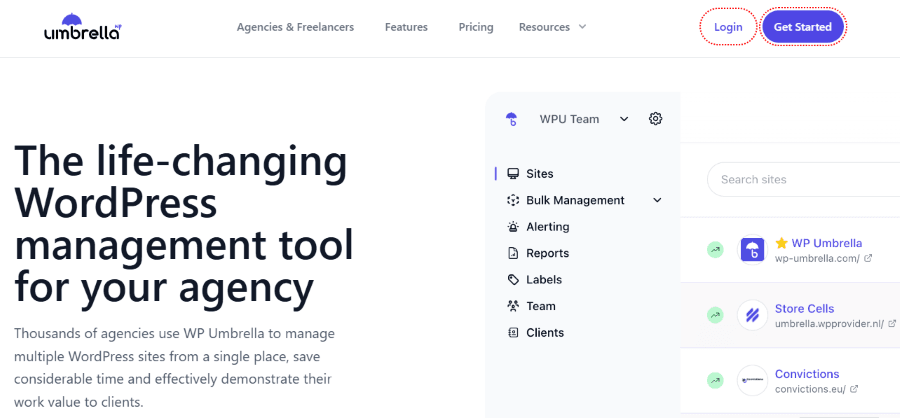Viewport: 900px width, 418px height.
Task: Open the settings gear icon beside WPU Team
Action: [x=655, y=119]
